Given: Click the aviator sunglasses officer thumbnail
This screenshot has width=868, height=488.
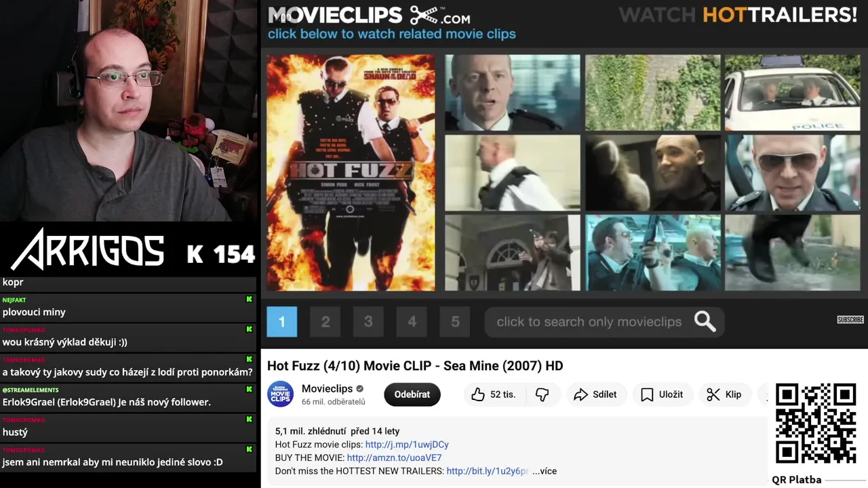Looking at the screenshot, I should pos(793,173).
